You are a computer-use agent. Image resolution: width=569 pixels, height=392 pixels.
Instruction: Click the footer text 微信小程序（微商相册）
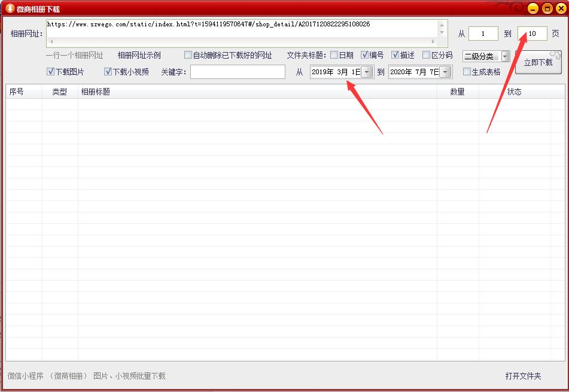pyautogui.click(x=47, y=376)
